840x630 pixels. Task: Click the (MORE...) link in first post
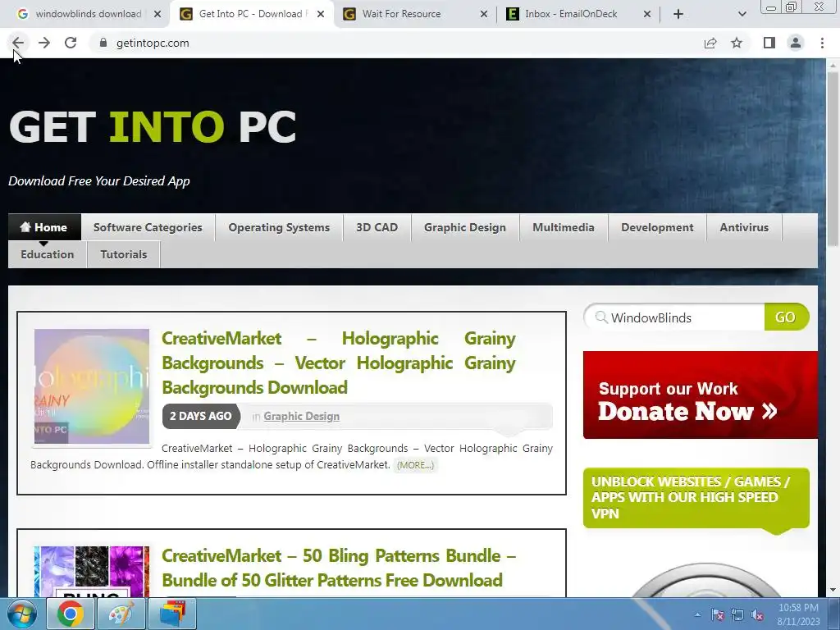pyautogui.click(x=415, y=465)
